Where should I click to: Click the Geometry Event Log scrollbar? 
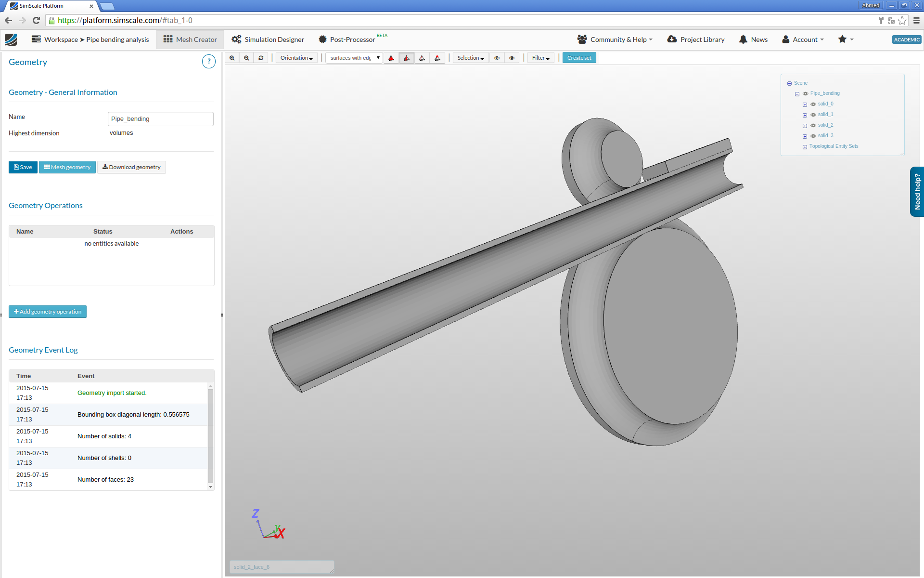click(210, 436)
